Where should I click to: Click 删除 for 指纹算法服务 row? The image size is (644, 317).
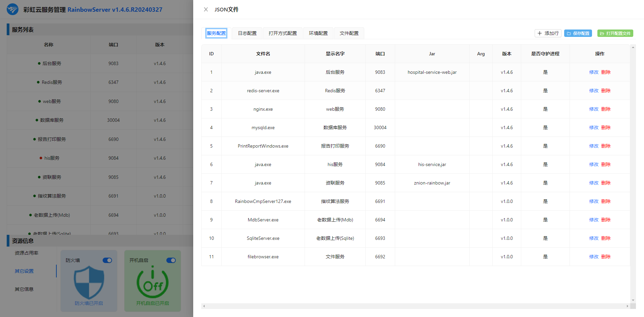606,201
